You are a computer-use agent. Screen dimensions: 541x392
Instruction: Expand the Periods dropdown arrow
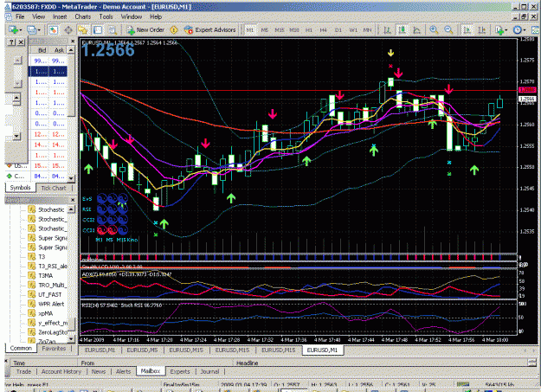coord(524,30)
